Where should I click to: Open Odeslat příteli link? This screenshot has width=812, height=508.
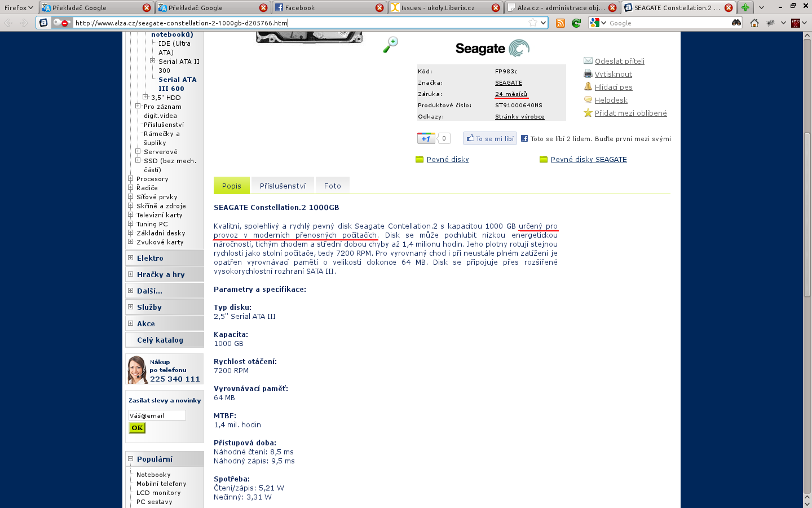(619, 61)
